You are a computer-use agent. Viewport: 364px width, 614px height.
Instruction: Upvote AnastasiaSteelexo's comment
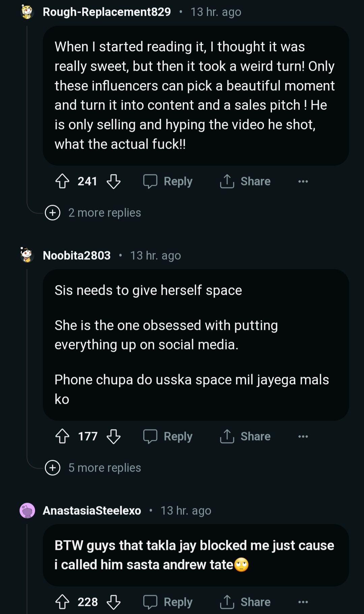click(62, 602)
